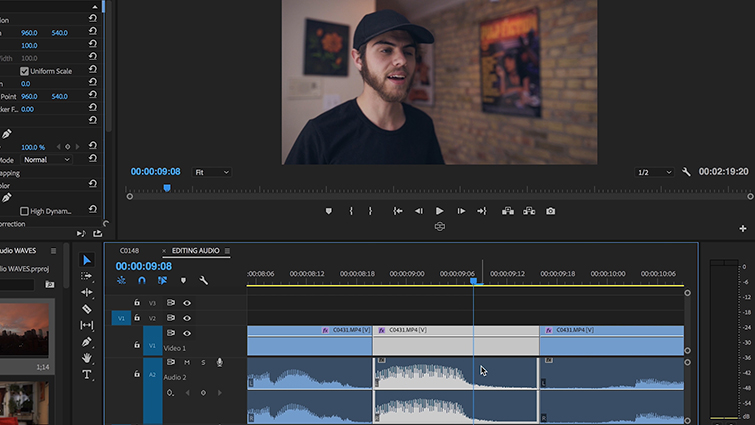Screen dimensions: 755x425
Task: Pick the Pen tool in toolbar
Action: point(87,342)
